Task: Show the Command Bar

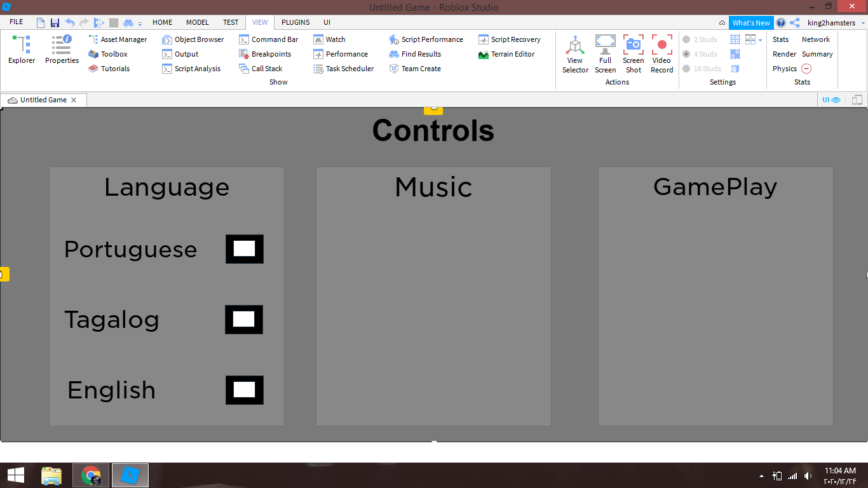Action: [268, 39]
